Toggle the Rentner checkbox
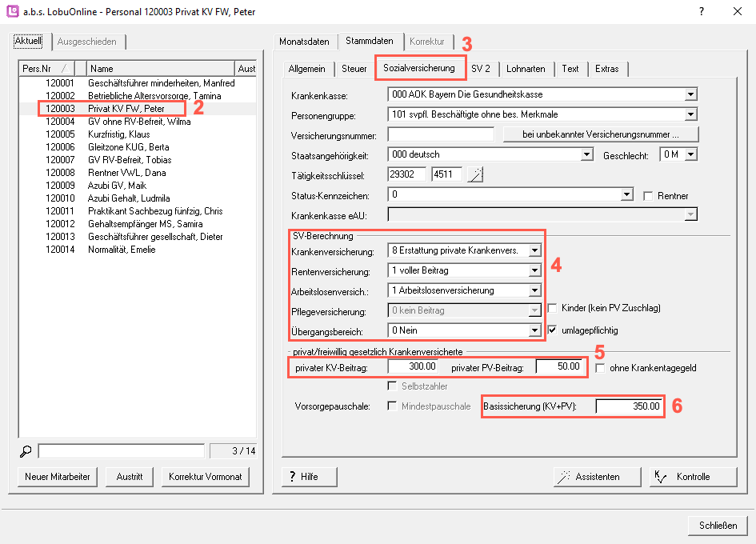Viewport: 756px width, 544px height. (648, 196)
